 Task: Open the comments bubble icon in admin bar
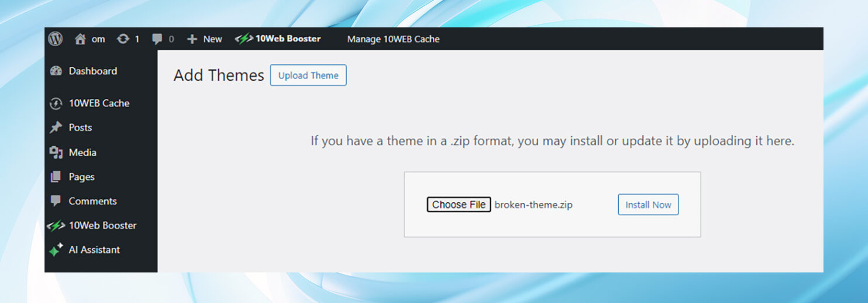[x=157, y=39]
